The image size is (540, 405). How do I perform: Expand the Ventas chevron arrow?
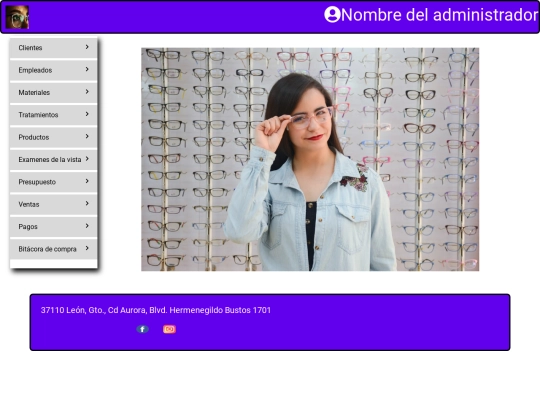(x=87, y=204)
